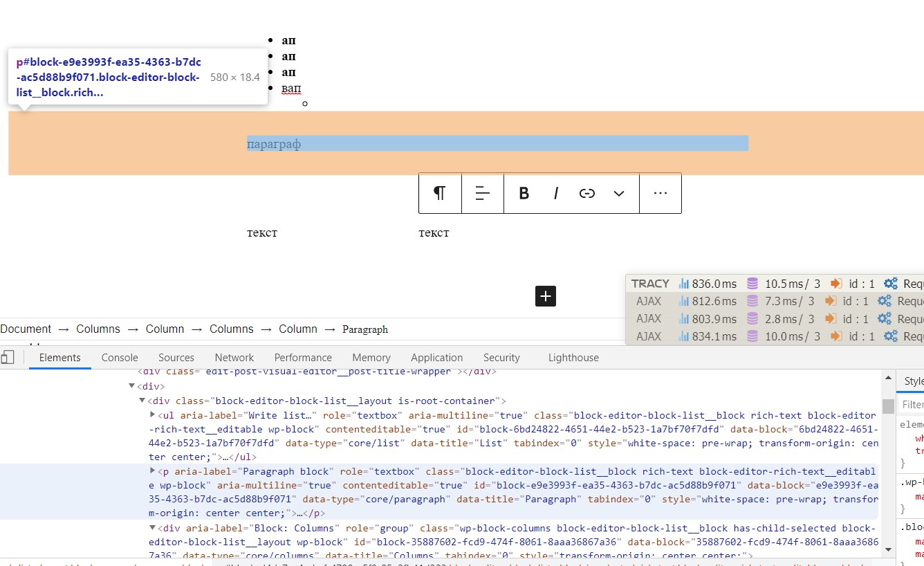
Task: Click the first ап list item
Action: [288, 40]
